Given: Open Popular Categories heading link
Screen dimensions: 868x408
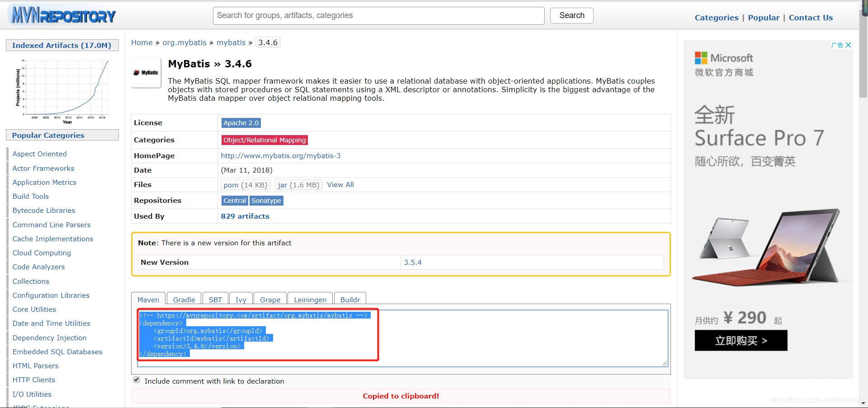Looking at the screenshot, I should click(48, 135).
